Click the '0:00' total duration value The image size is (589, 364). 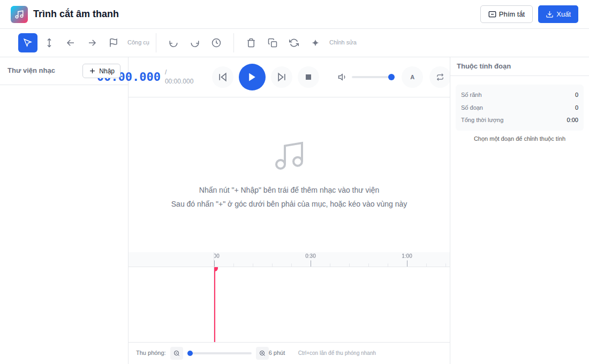pyautogui.click(x=572, y=120)
